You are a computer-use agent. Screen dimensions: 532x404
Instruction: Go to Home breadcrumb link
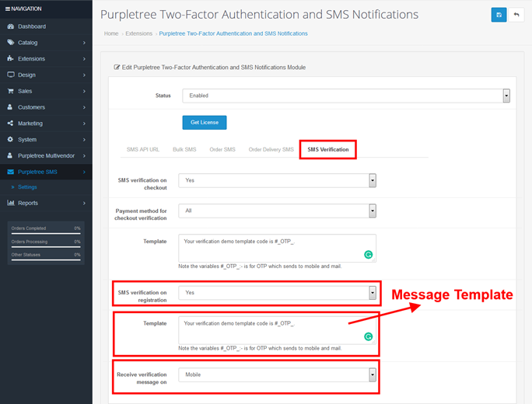[111, 33]
